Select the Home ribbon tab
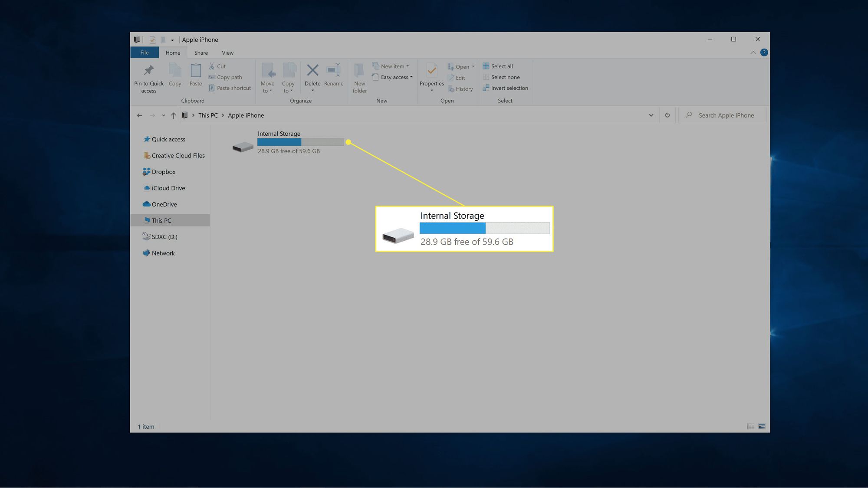 coord(173,52)
